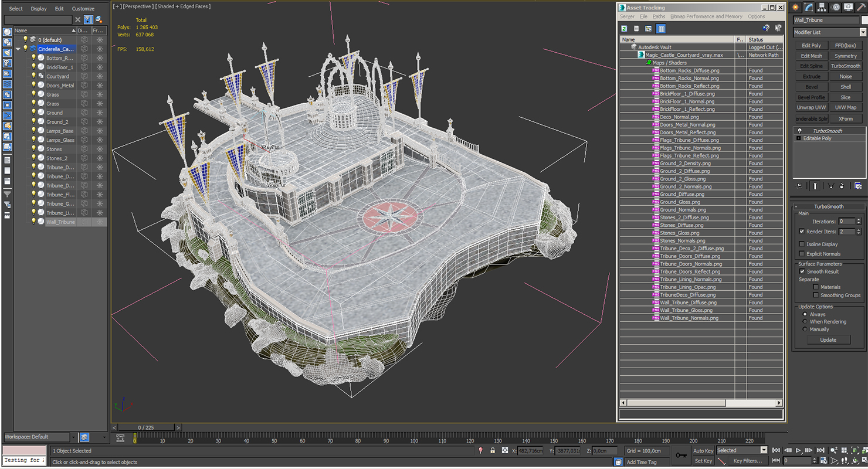Click Configure Modifier Sets icon
Viewport: 868px width, 469px height.
click(x=858, y=186)
